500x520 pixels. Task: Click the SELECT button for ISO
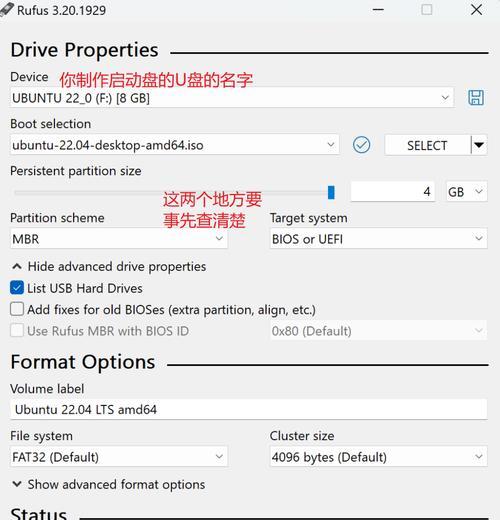[428, 145]
